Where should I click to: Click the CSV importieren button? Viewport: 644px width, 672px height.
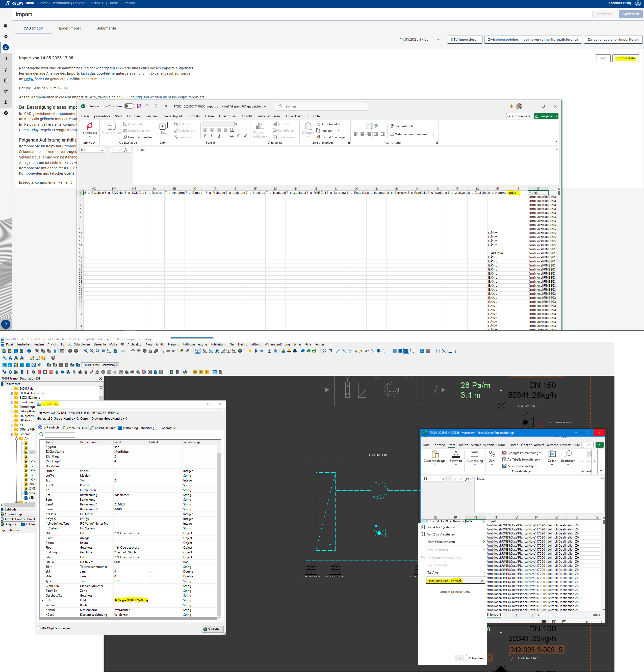click(464, 40)
